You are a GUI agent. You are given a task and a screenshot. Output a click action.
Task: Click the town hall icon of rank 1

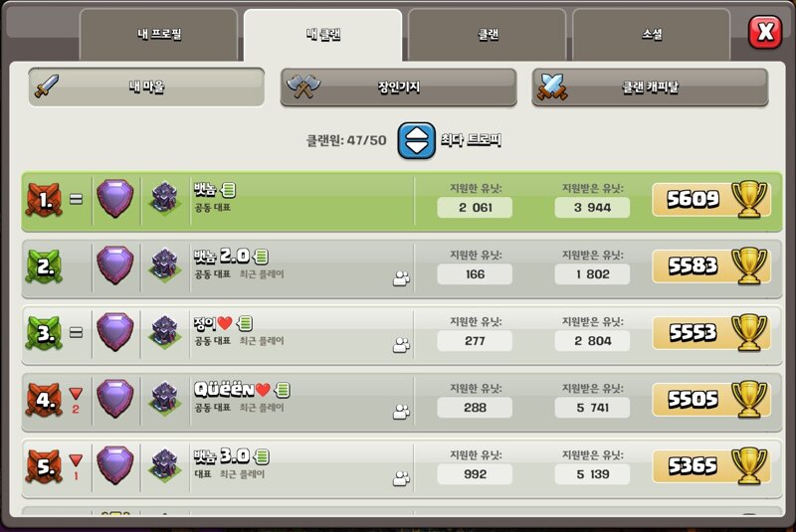(165, 198)
